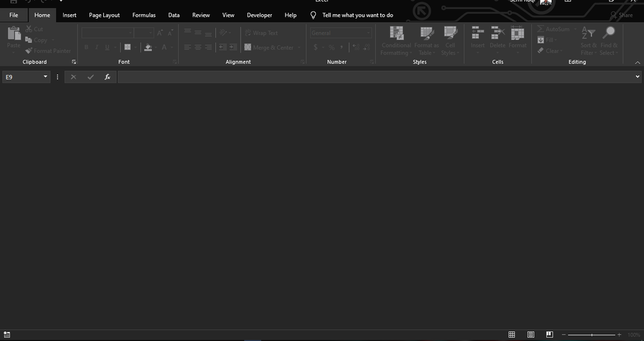644x341 pixels.
Task: Open the Clipboard dialog launcher
Action: pos(74,62)
